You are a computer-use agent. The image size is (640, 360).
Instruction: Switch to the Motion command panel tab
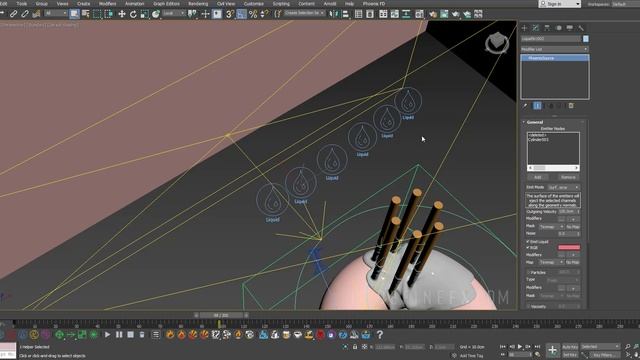point(558,28)
